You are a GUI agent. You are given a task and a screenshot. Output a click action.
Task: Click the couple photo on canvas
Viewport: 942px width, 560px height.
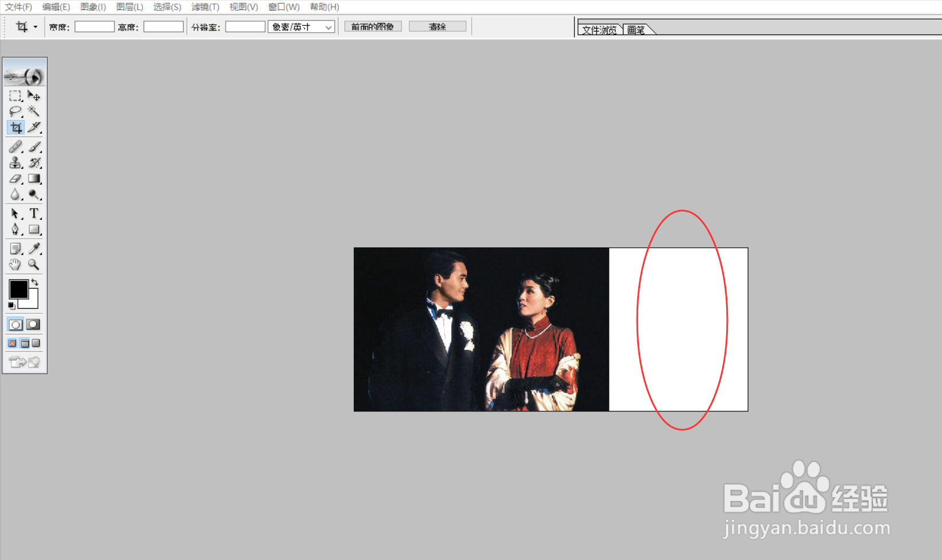(481, 329)
